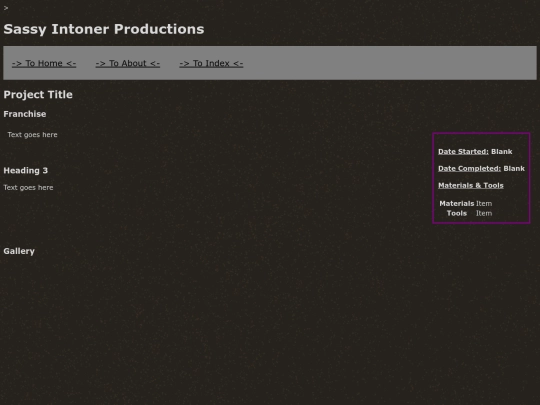
Task: Click the Materials row header
Action: click(x=457, y=204)
